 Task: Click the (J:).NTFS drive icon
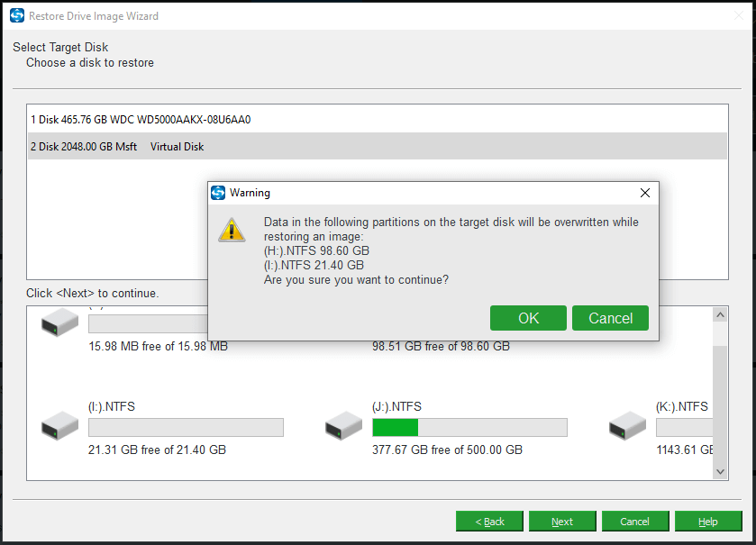[x=344, y=426]
